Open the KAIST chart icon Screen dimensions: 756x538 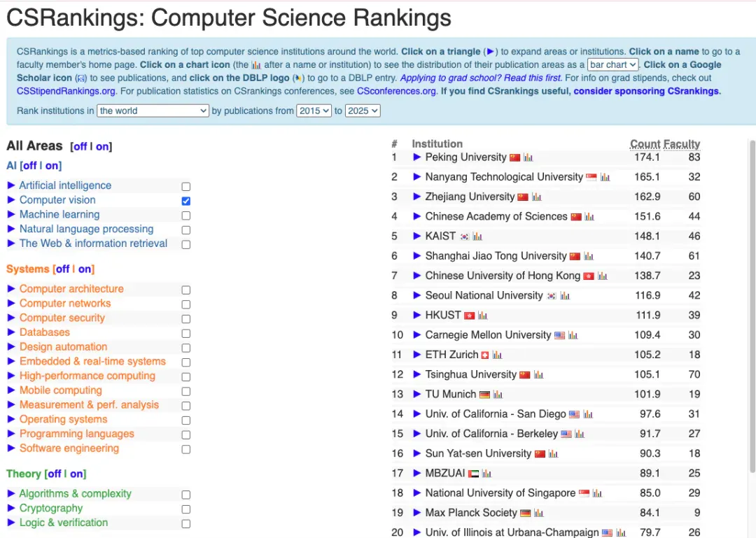tap(477, 236)
